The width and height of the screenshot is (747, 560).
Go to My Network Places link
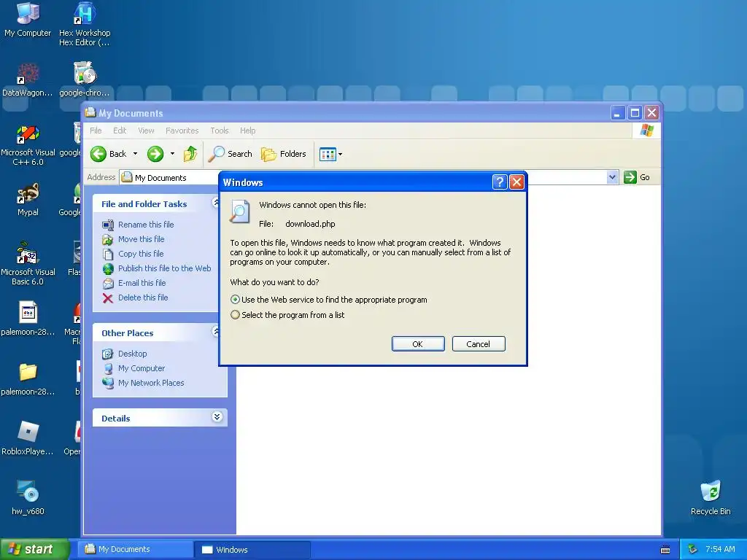[x=151, y=383]
